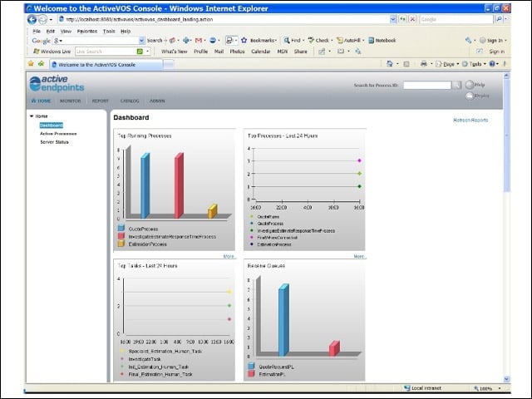Click the Deploy icon in console header
This screenshot has width=532, height=399.
coord(470,96)
